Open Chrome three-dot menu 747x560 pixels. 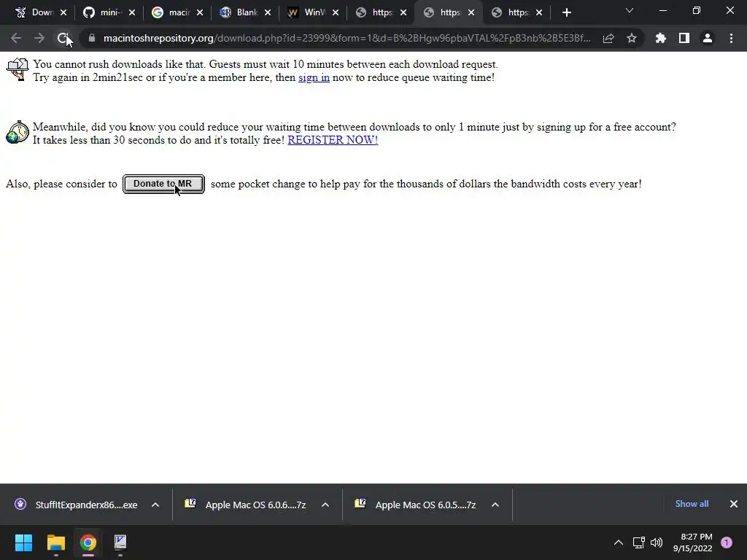point(731,38)
